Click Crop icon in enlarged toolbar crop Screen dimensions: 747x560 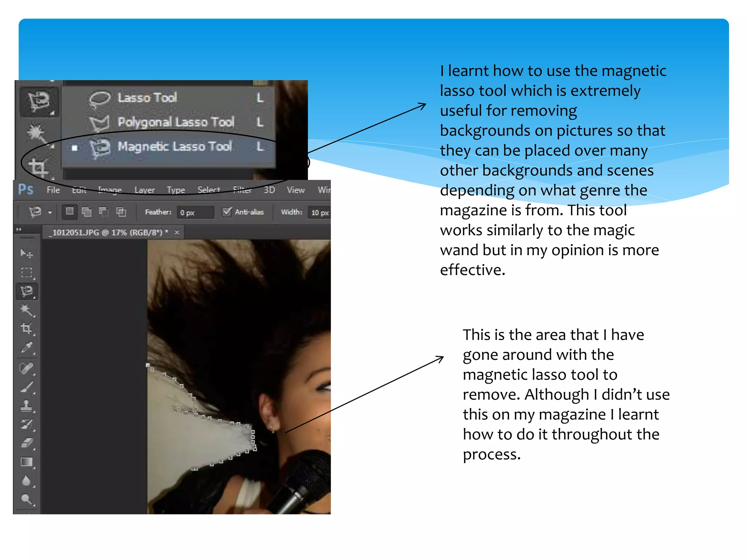39,167
